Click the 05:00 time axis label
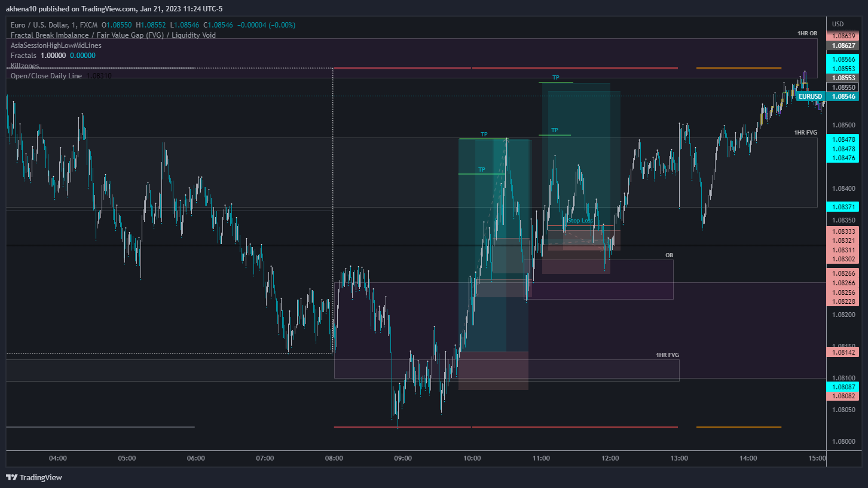The width and height of the screenshot is (868, 488). point(127,458)
